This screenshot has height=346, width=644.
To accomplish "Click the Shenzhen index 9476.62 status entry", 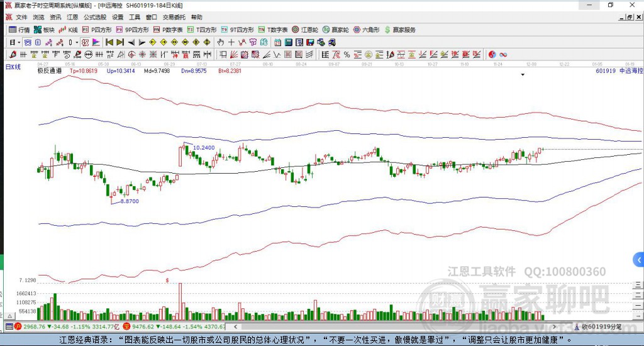I will pos(175,326).
